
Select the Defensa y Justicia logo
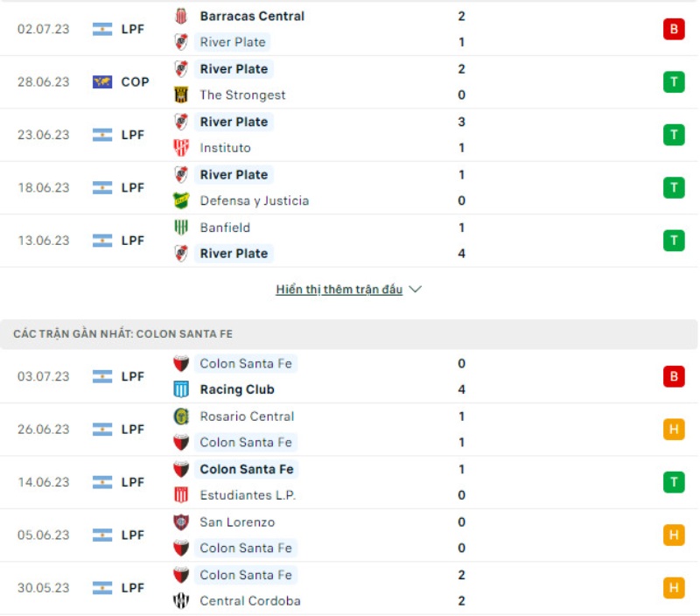pos(182,200)
